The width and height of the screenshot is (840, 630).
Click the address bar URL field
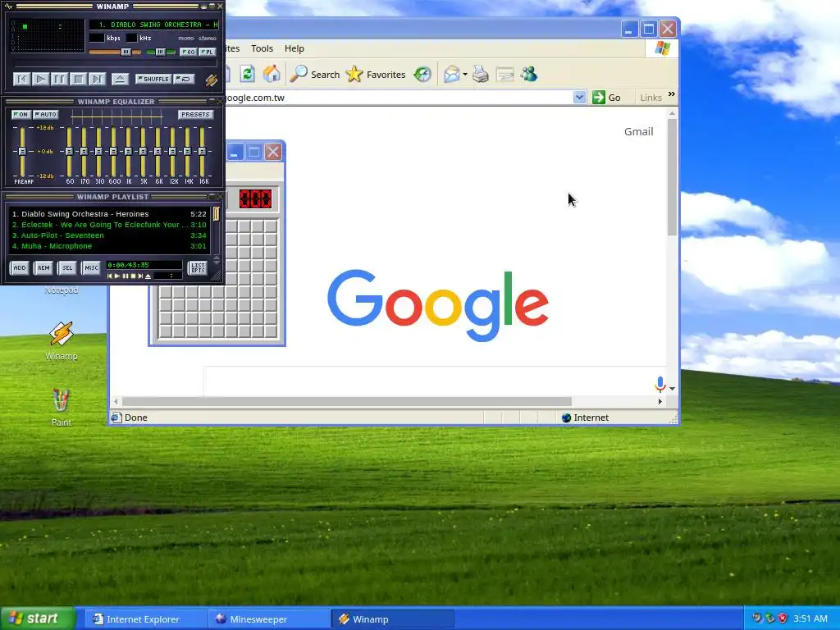pyautogui.click(x=399, y=98)
